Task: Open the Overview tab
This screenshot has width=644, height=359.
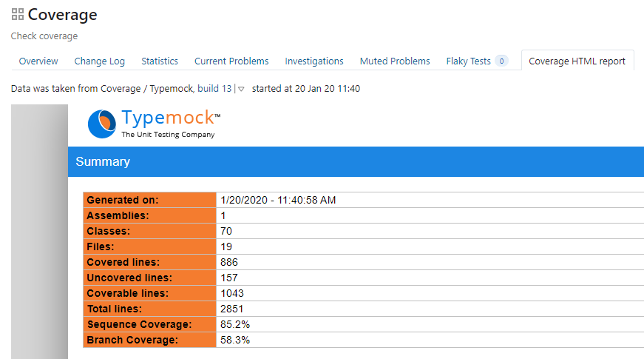Action: click(38, 61)
